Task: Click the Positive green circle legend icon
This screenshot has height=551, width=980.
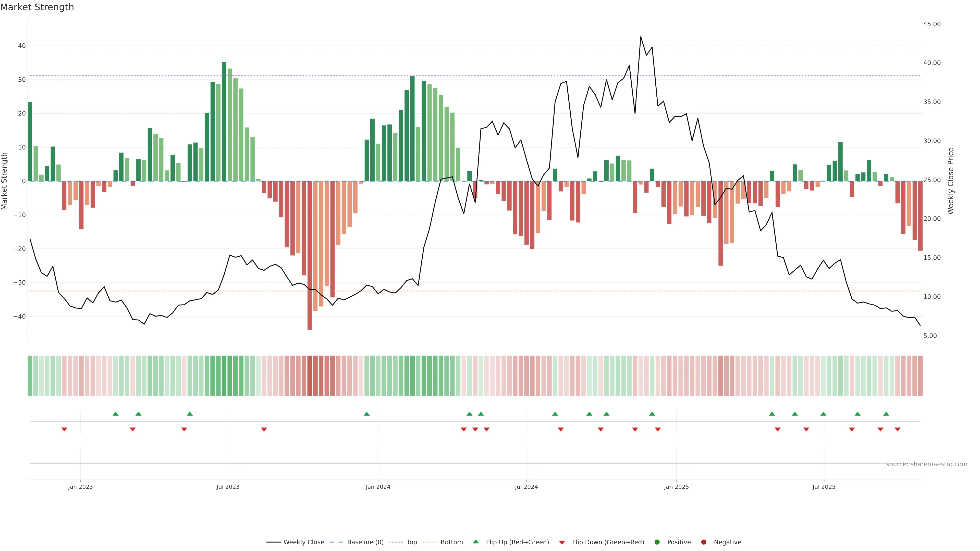Action: coord(657,542)
